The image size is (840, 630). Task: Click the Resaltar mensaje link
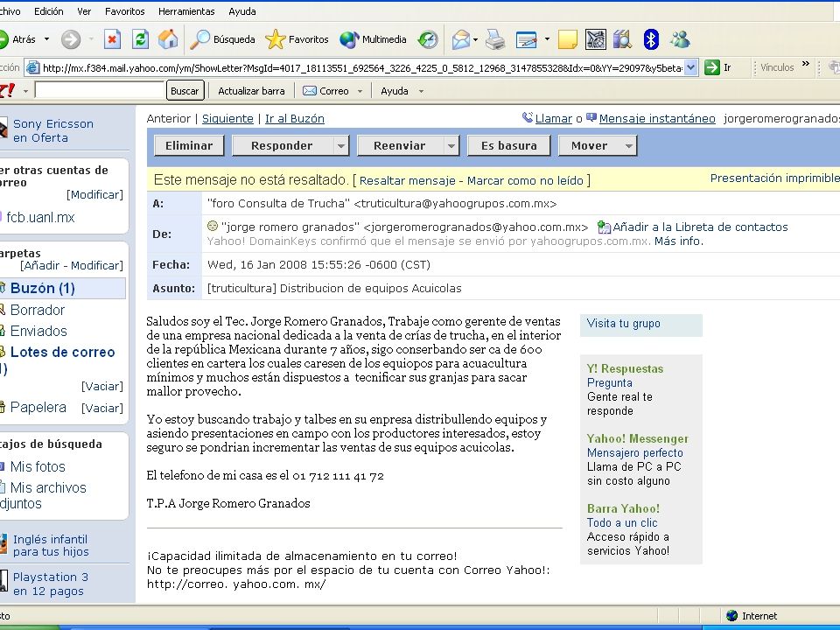click(x=407, y=180)
